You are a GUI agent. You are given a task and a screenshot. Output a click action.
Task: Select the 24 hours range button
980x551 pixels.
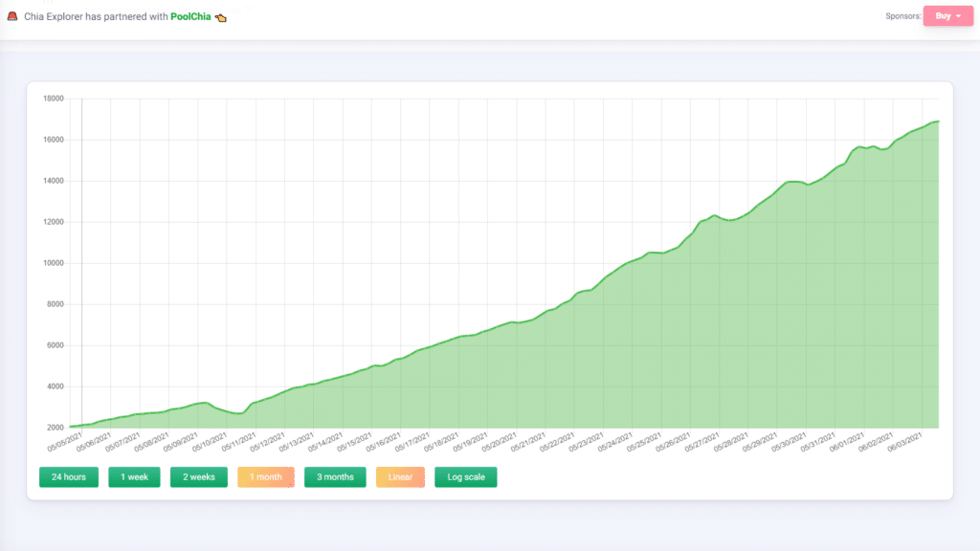click(69, 477)
